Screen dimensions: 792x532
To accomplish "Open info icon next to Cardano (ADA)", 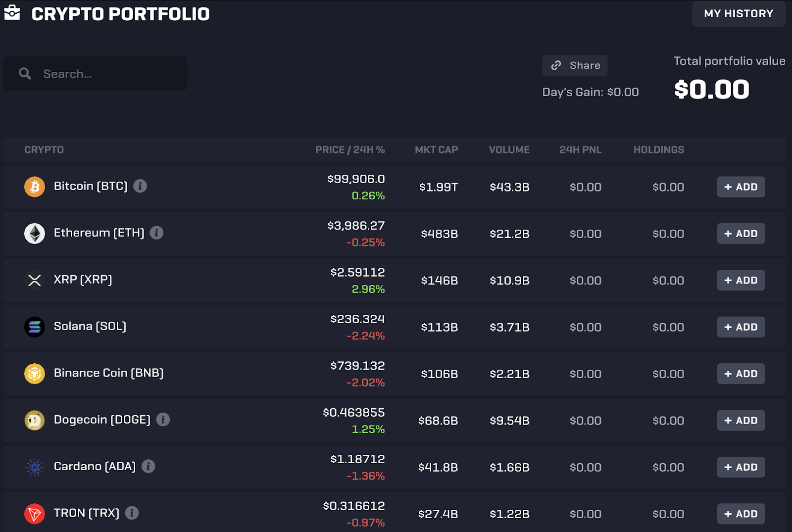I will tap(148, 466).
